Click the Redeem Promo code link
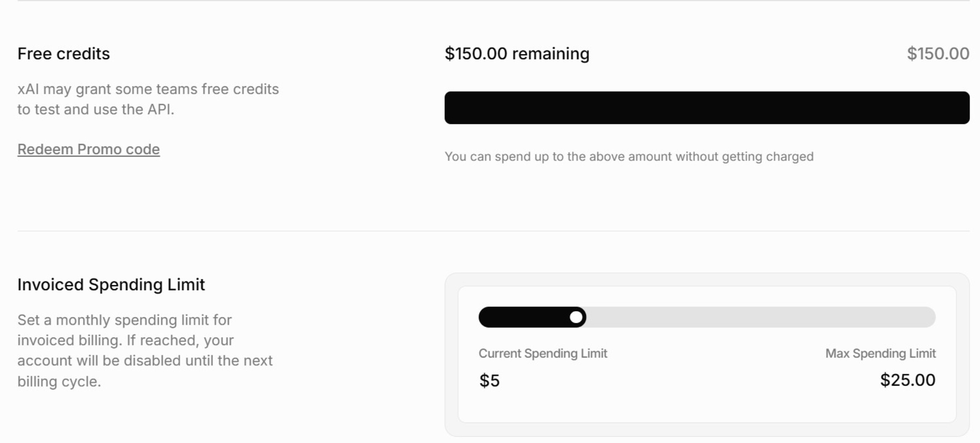 [88, 149]
